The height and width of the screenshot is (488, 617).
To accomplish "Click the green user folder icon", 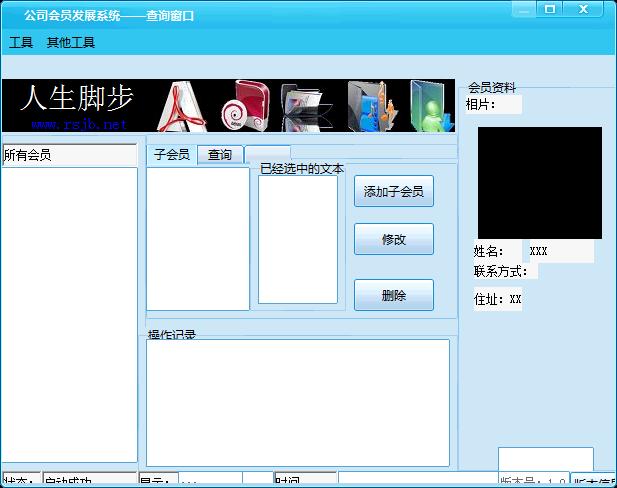I will pyautogui.click(x=432, y=105).
